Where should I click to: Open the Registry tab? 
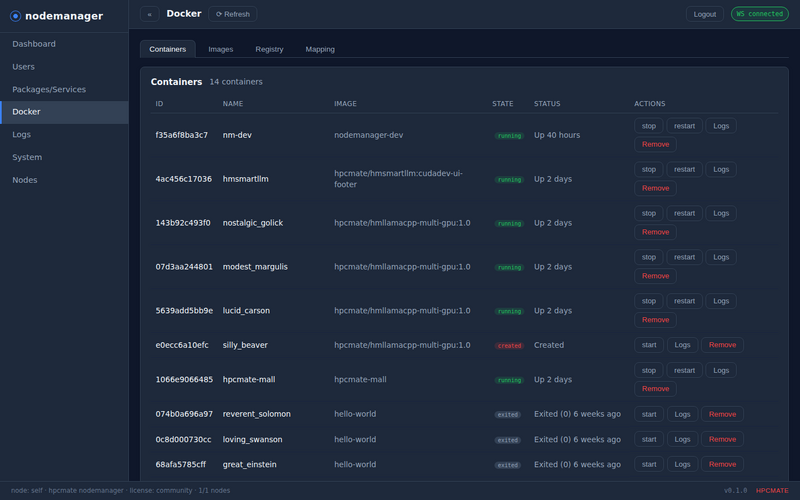point(269,49)
